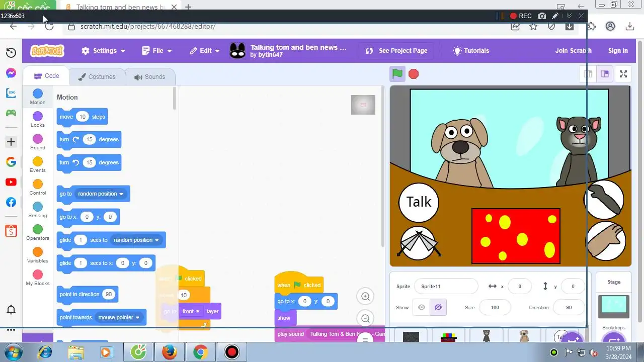Image resolution: width=644 pixels, height=362 pixels.
Task: Select the Sound block category
Action: [x=38, y=142]
